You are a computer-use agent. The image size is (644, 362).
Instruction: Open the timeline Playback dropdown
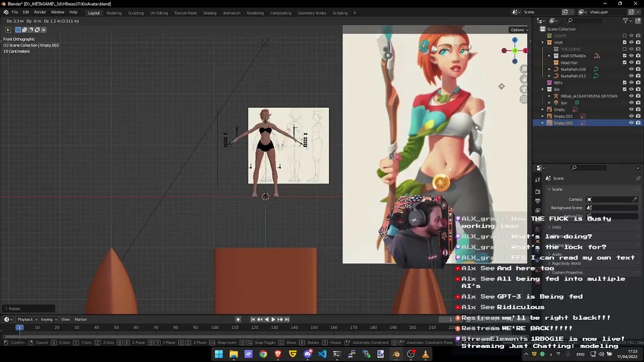[x=27, y=319]
